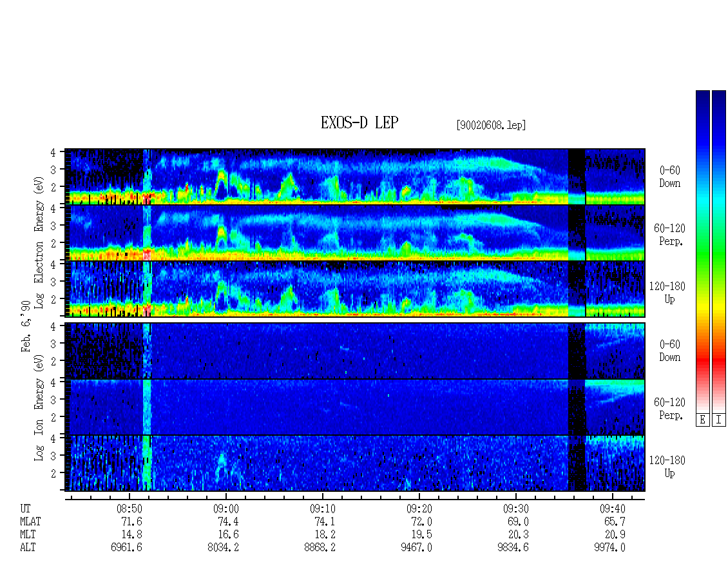The width and height of the screenshot is (728, 564).
Task: Click the ALT value 9467.0
Action: [416, 547]
